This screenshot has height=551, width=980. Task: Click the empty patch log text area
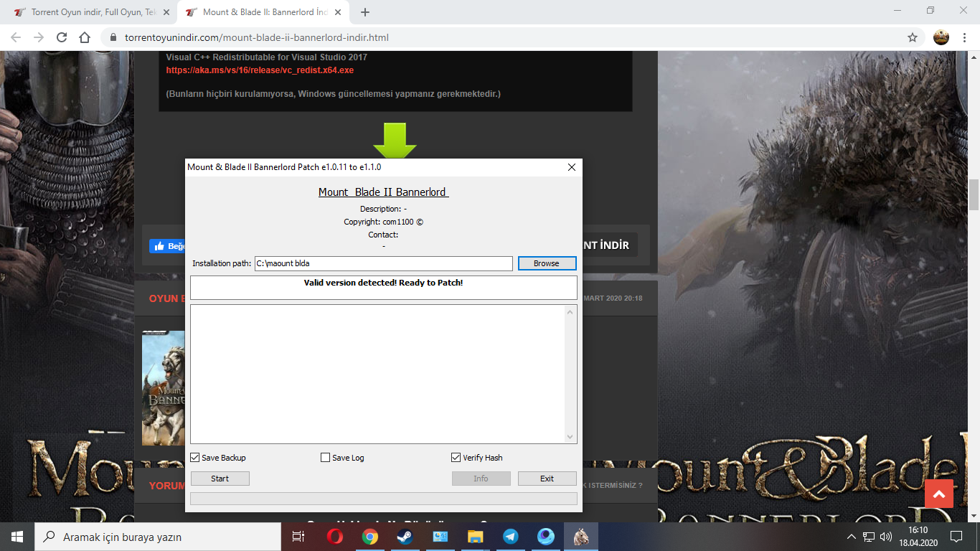pos(378,375)
